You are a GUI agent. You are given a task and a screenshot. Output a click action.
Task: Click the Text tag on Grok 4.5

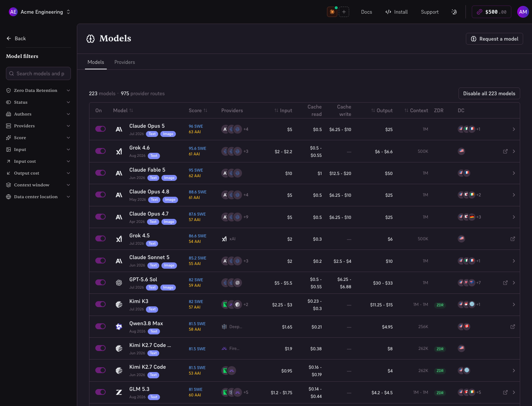(x=152, y=244)
